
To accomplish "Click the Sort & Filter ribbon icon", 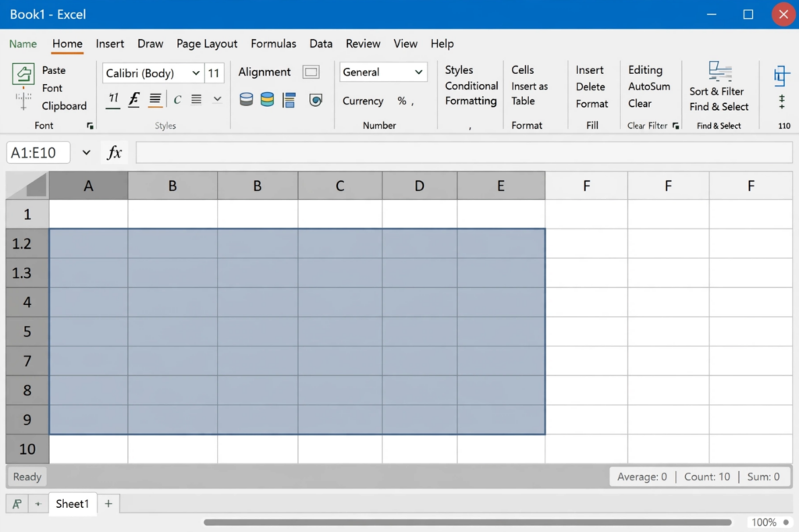I will click(x=720, y=71).
